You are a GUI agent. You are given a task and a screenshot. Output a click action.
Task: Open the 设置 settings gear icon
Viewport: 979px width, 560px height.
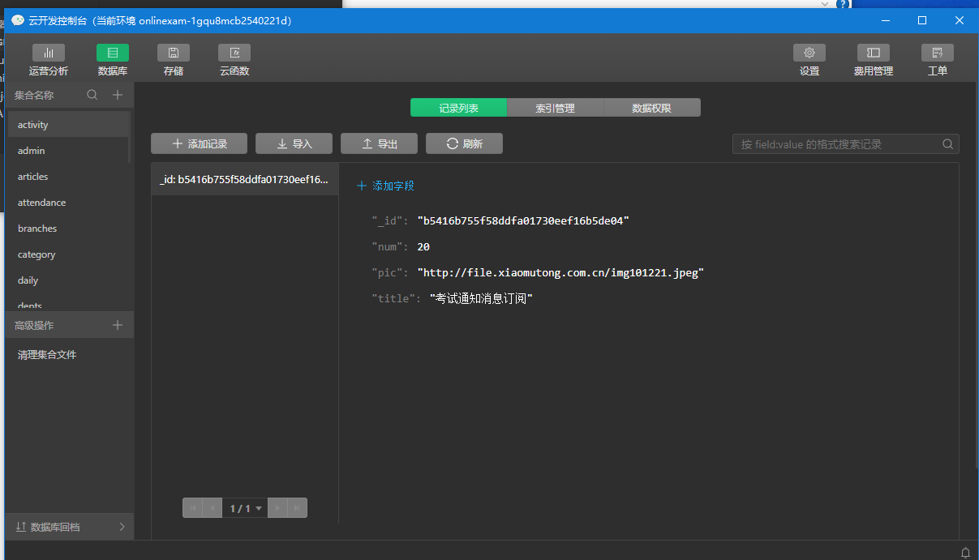(809, 53)
